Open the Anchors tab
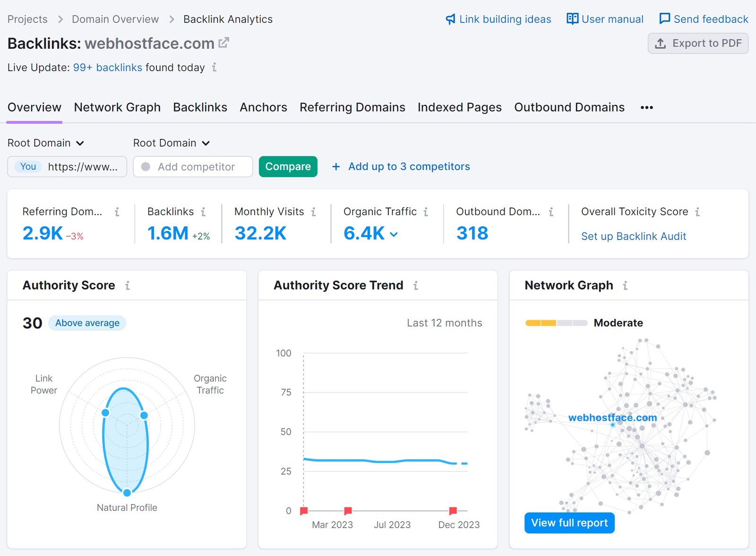Screen dimensions: 756x556 tap(263, 107)
